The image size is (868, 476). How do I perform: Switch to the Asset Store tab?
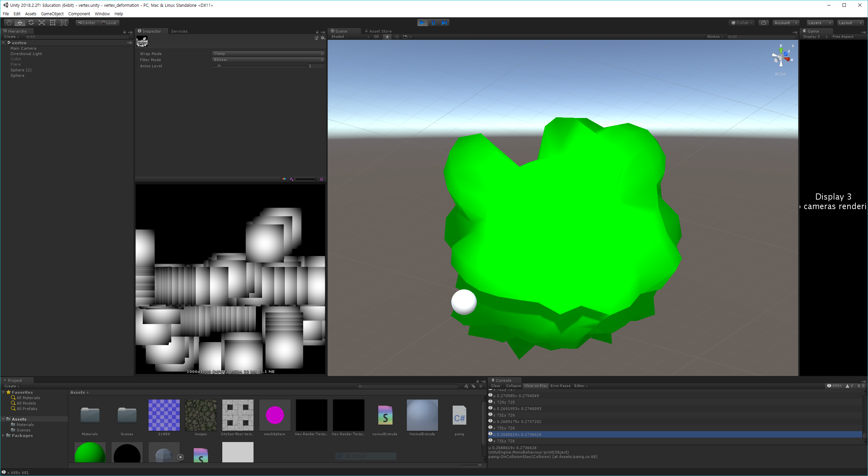coord(378,31)
